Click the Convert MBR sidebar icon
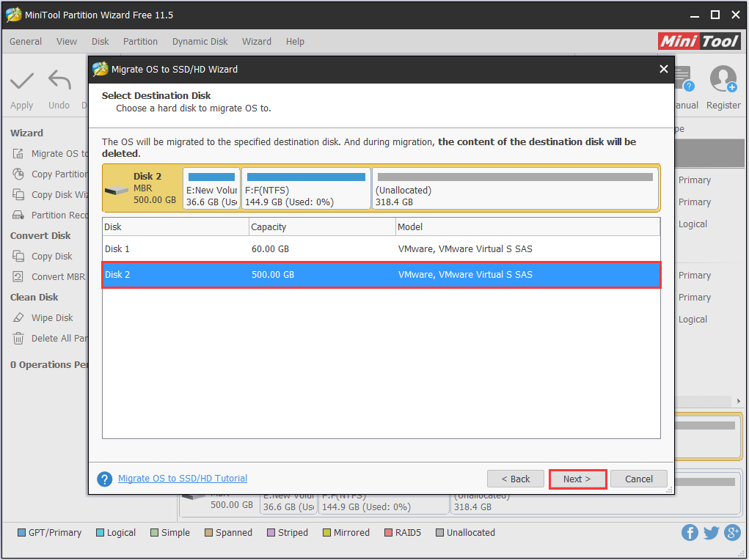Viewport: 749px width, 560px height. coord(18,277)
